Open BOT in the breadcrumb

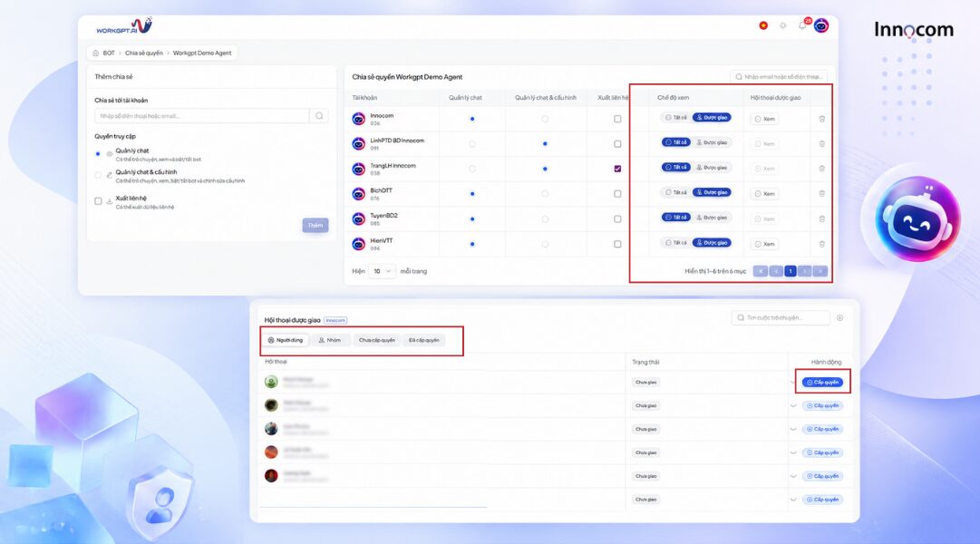point(109,53)
